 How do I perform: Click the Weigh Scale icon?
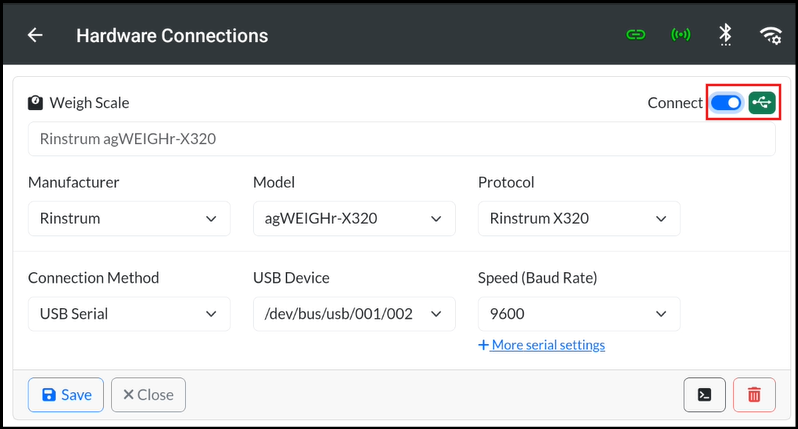[35, 103]
